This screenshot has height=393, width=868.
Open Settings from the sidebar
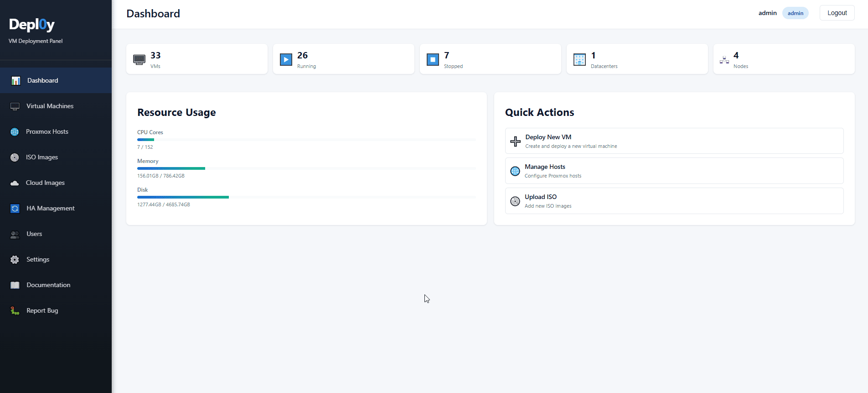[x=56, y=259]
